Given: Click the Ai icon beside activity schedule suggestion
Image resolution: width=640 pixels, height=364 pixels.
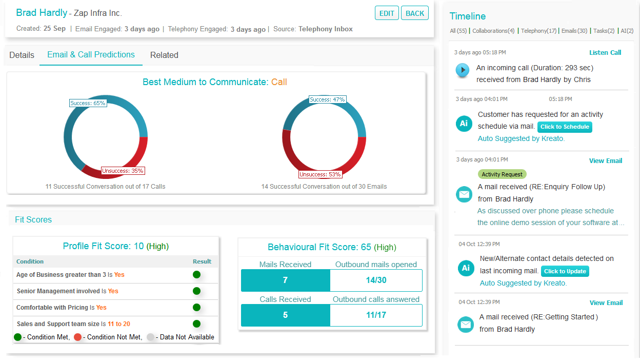Looking at the screenshot, I should 464,124.
